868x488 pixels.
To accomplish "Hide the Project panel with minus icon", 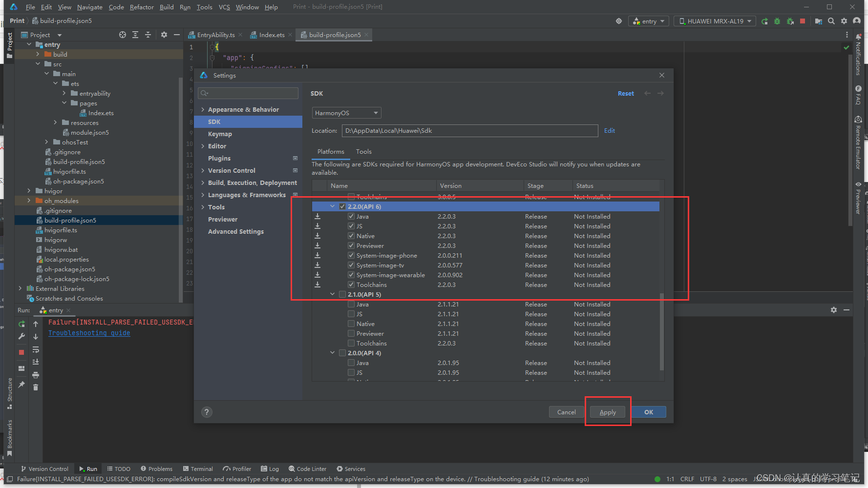I will (177, 35).
